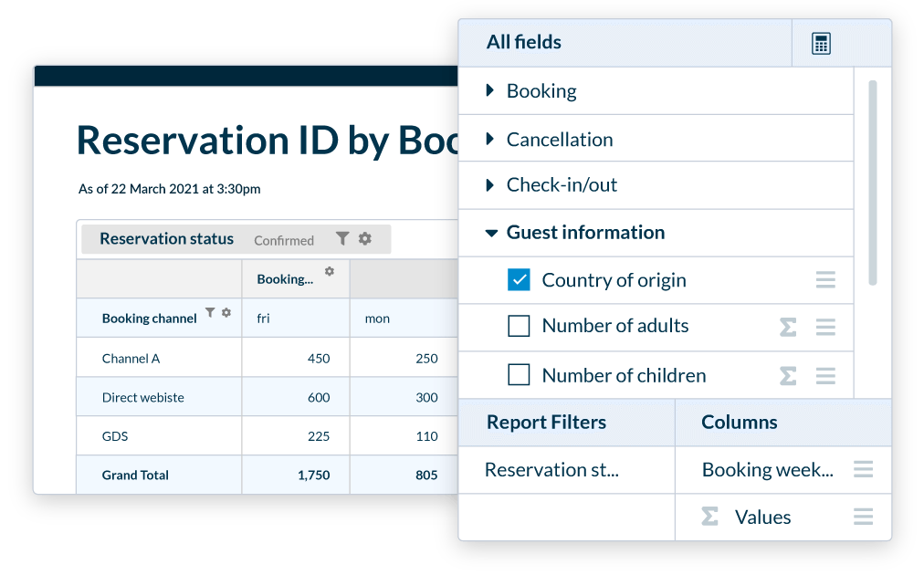Click the 600 cell for Direct webiste

click(319, 398)
